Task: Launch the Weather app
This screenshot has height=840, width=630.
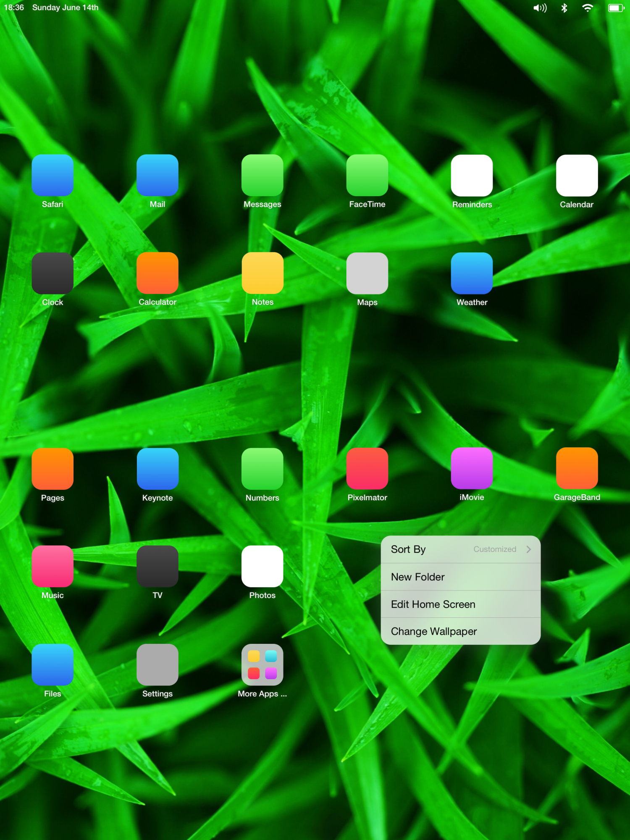Action: 472,273
